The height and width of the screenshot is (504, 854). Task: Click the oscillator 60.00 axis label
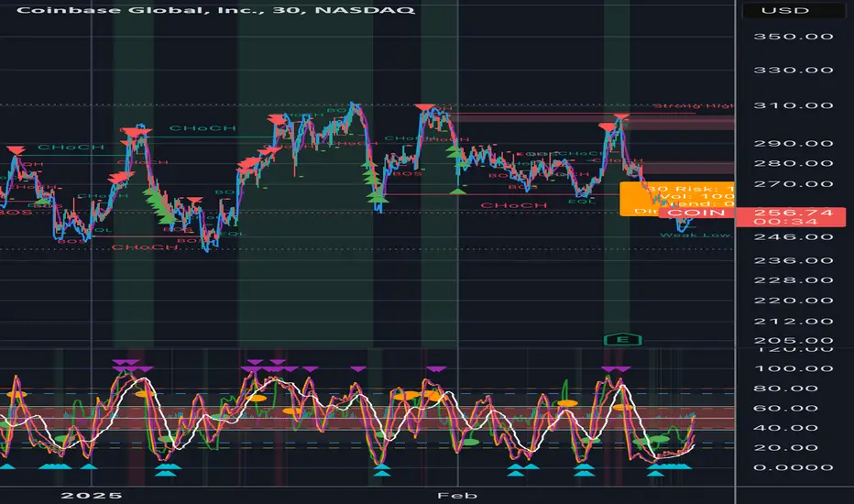793,408
